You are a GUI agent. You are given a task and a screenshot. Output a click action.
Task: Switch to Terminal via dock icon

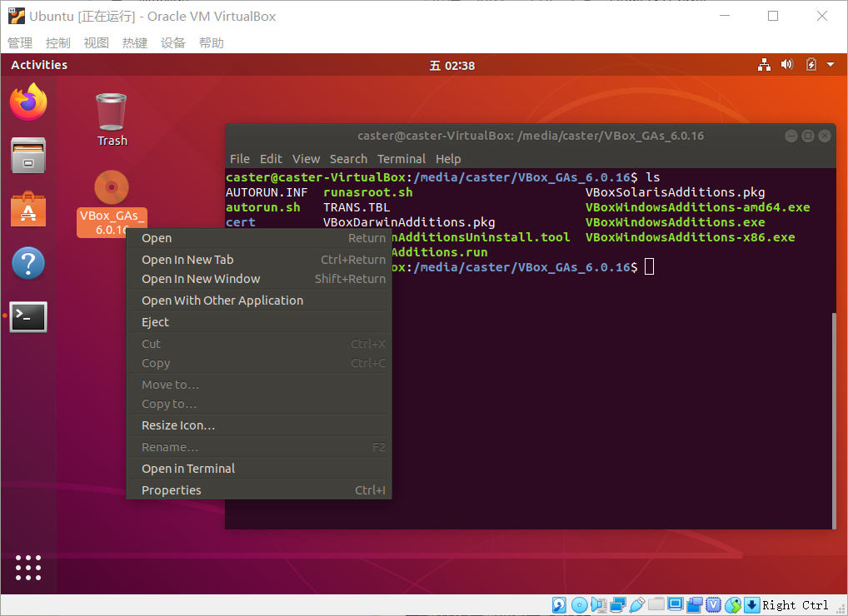coord(28,316)
